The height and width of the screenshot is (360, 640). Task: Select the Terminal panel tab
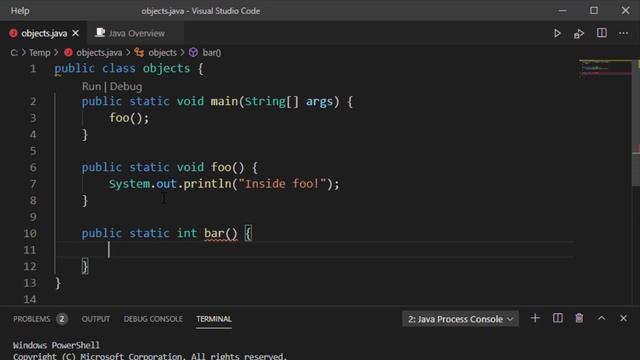click(x=214, y=319)
